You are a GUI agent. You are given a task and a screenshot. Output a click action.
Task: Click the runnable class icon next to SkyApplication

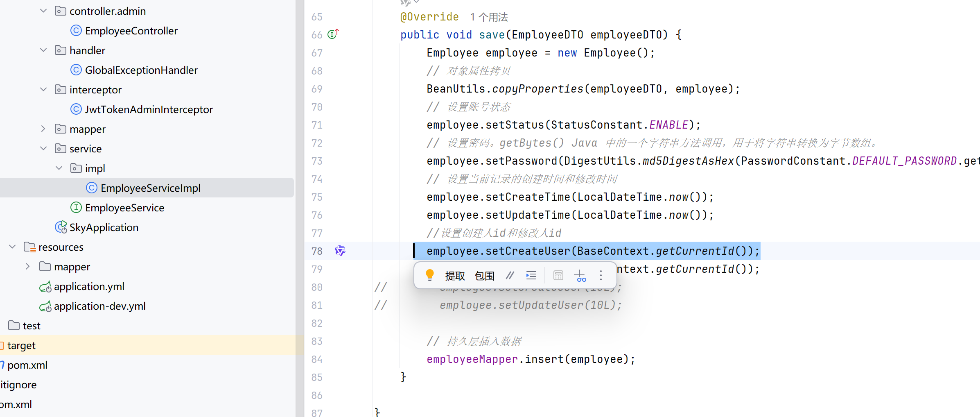pos(61,227)
